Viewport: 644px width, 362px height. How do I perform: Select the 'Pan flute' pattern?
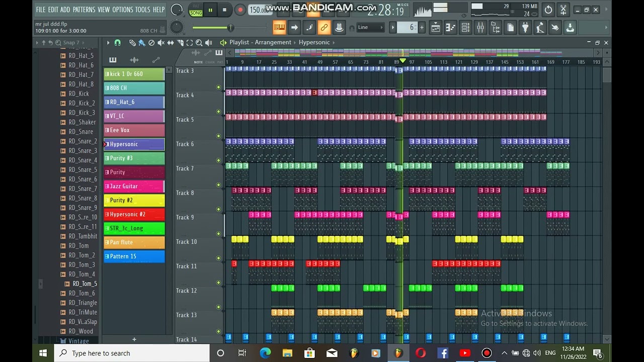pyautogui.click(x=134, y=243)
